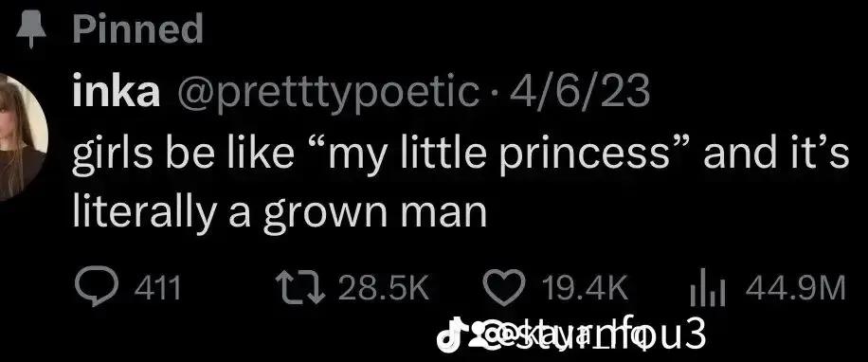868x362 pixels.
Task: Click the 411 replies count
Action: coord(157,288)
